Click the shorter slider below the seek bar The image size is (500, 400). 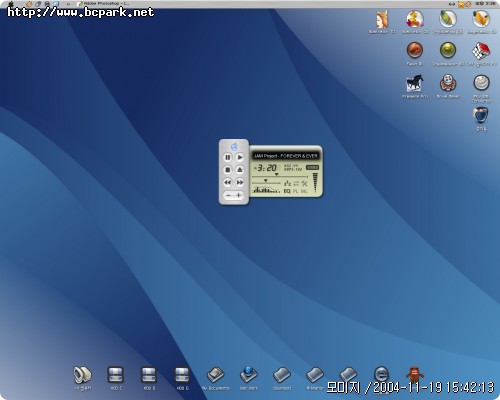(266, 181)
